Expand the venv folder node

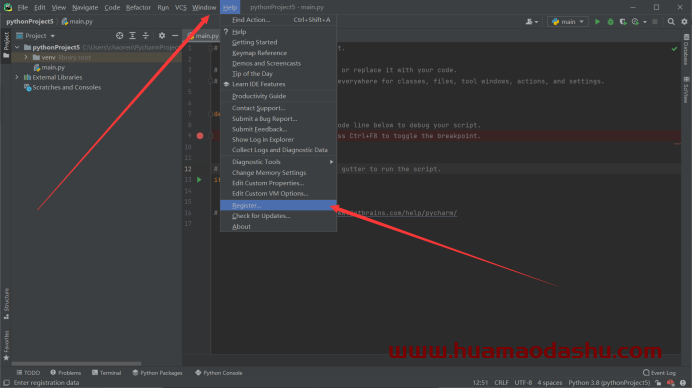click(x=26, y=57)
